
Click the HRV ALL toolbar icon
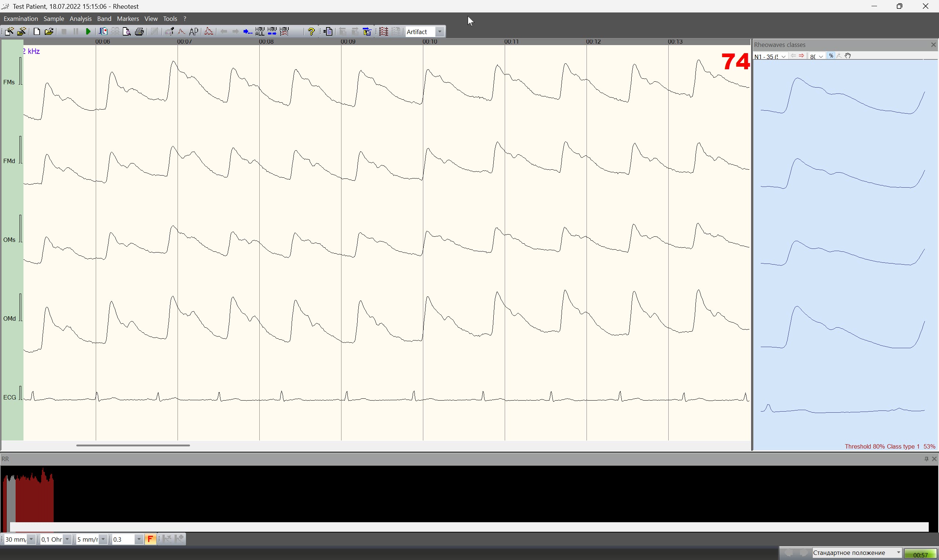[x=260, y=32]
